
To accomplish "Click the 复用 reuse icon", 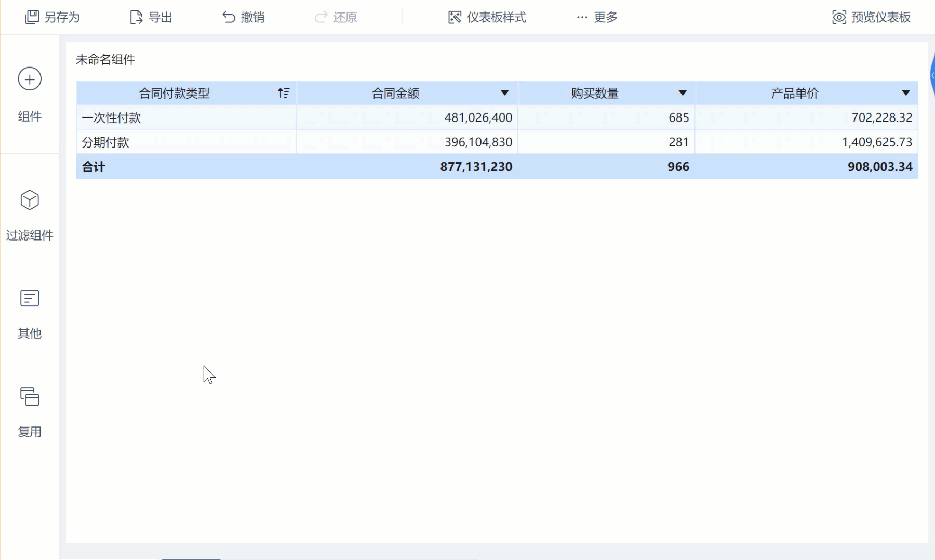I will (x=30, y=396).
